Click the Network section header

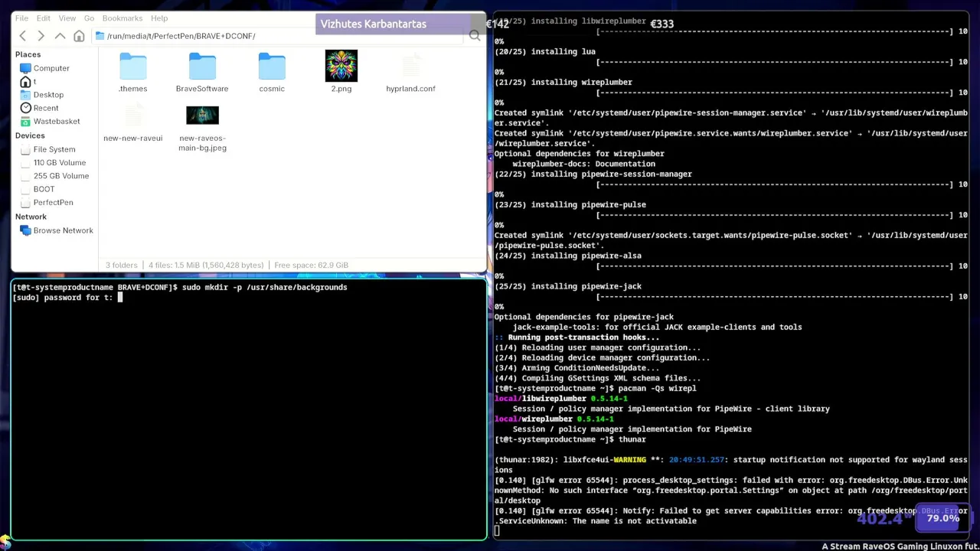point(31,217)
